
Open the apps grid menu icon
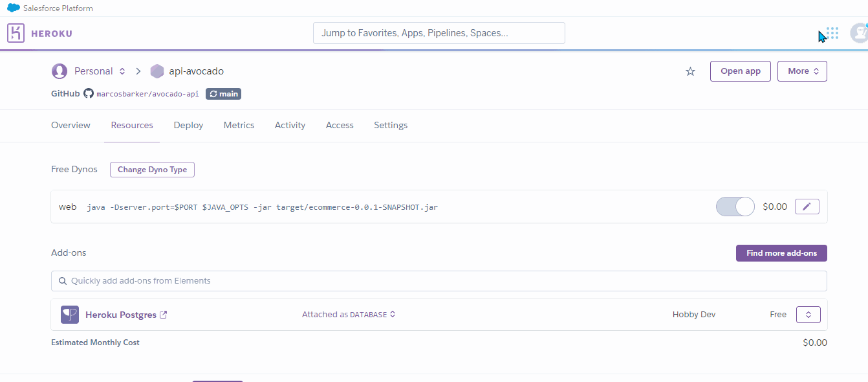click(832, 33)
